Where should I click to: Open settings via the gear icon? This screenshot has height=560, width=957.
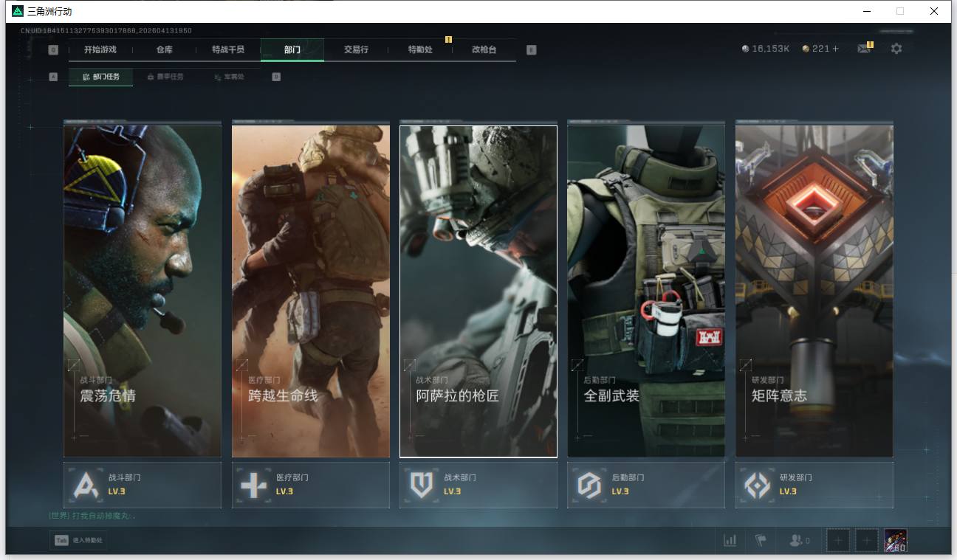[896, 49]
